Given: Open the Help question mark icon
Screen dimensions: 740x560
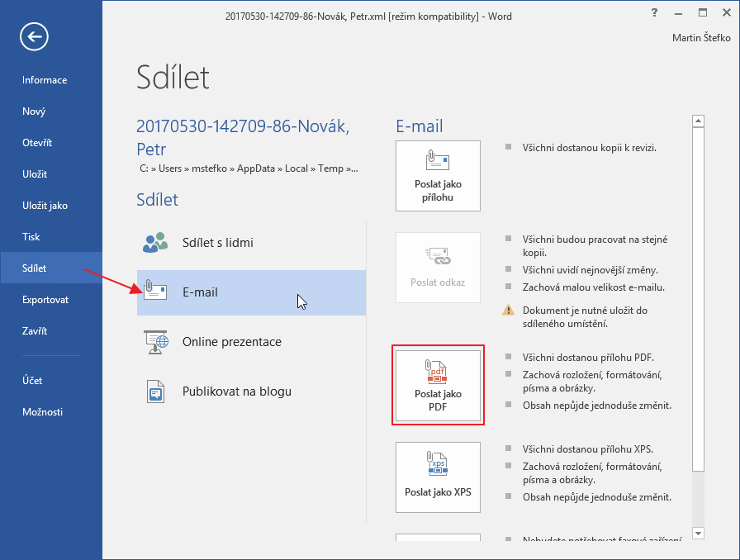Looking at the screenshot, I should [x=654, y=12].
